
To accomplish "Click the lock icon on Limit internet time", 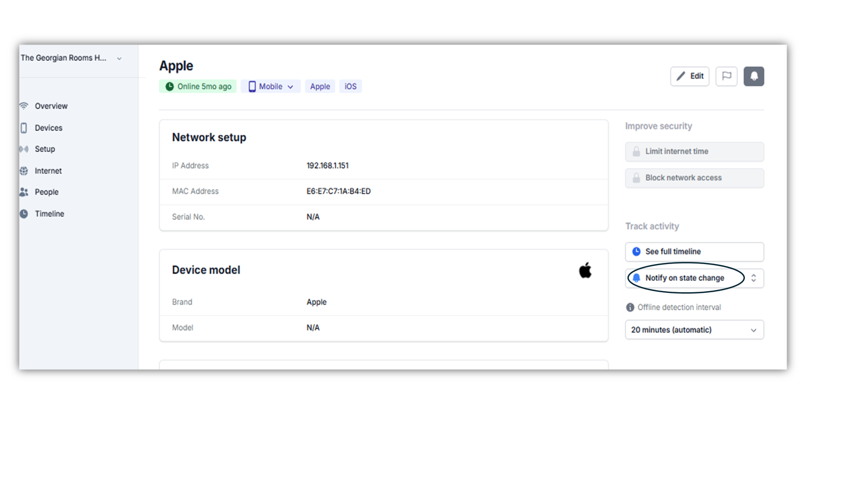I will click(x=636, y=152).
